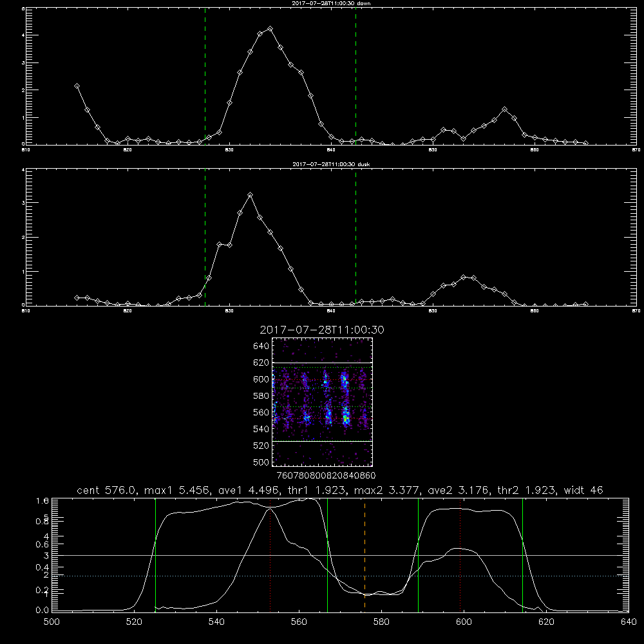Viewport: 644px width, 644px height.
Task: Click the plot title ending in 'dusk'
Action: (331, 164)
